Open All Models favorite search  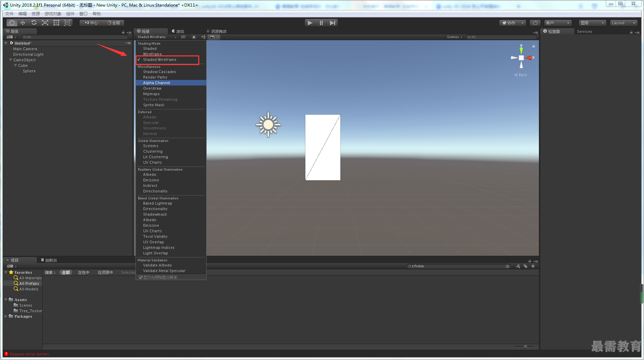[x=26, y=289]
